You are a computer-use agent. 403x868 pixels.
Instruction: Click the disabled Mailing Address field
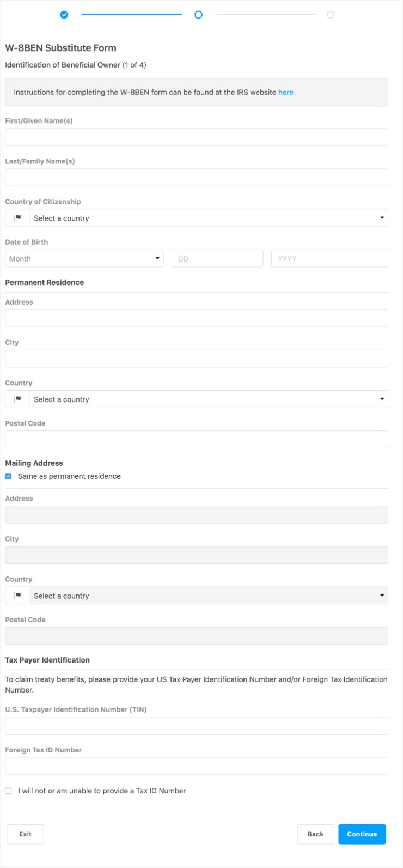(x=197, y=514)
